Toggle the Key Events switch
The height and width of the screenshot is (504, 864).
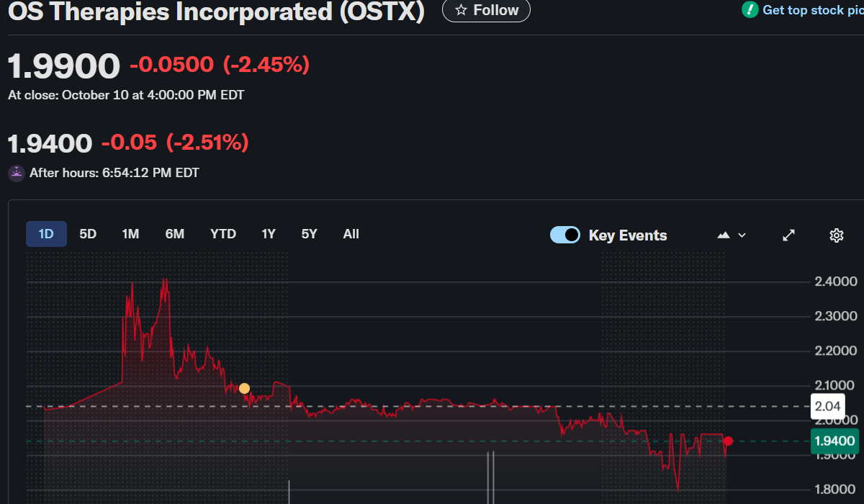[565, 235]
